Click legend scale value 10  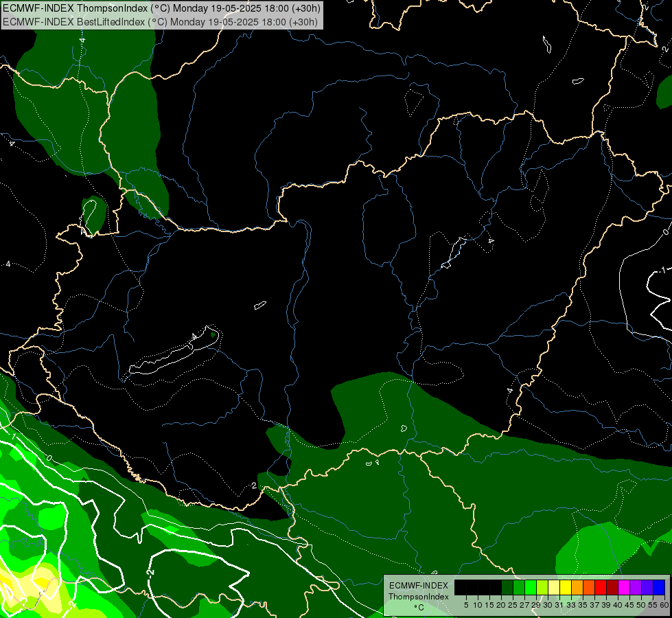pos(478,605)
